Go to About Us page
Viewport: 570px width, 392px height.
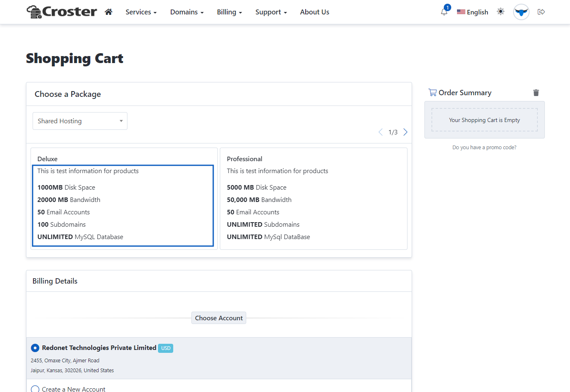coord(314,12)
